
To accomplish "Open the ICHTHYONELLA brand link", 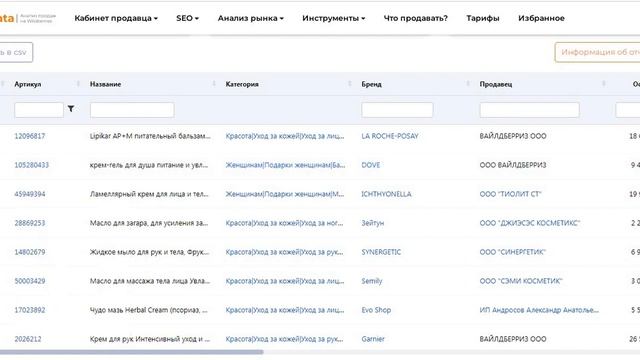I will 387,194.
